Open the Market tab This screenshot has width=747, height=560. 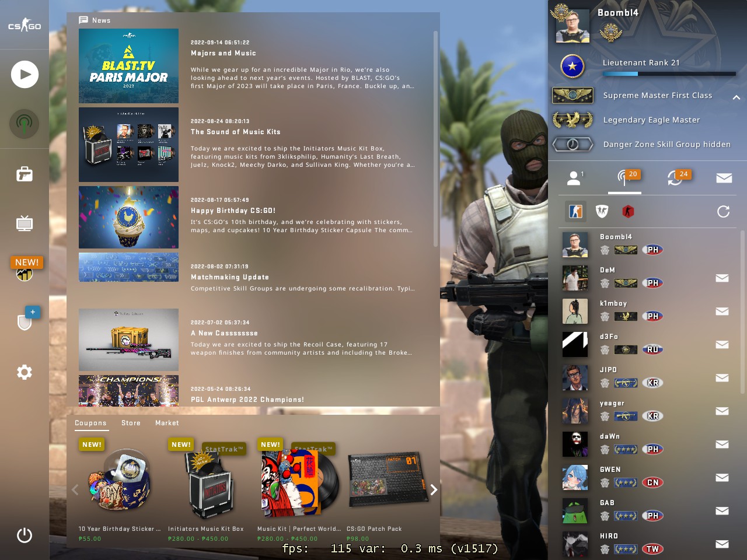click(x=167, y=423)
